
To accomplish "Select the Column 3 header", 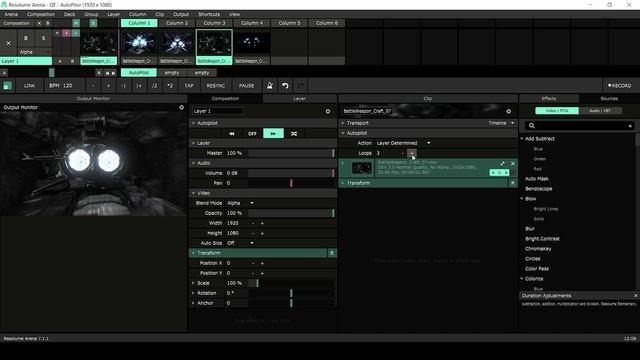I will pyautogui.click(x=214, y=23).
